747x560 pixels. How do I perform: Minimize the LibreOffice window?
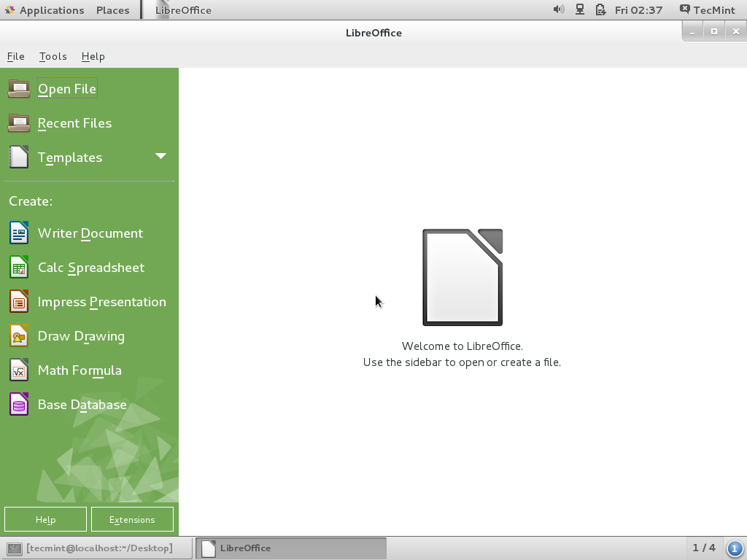tap(692, 32)
